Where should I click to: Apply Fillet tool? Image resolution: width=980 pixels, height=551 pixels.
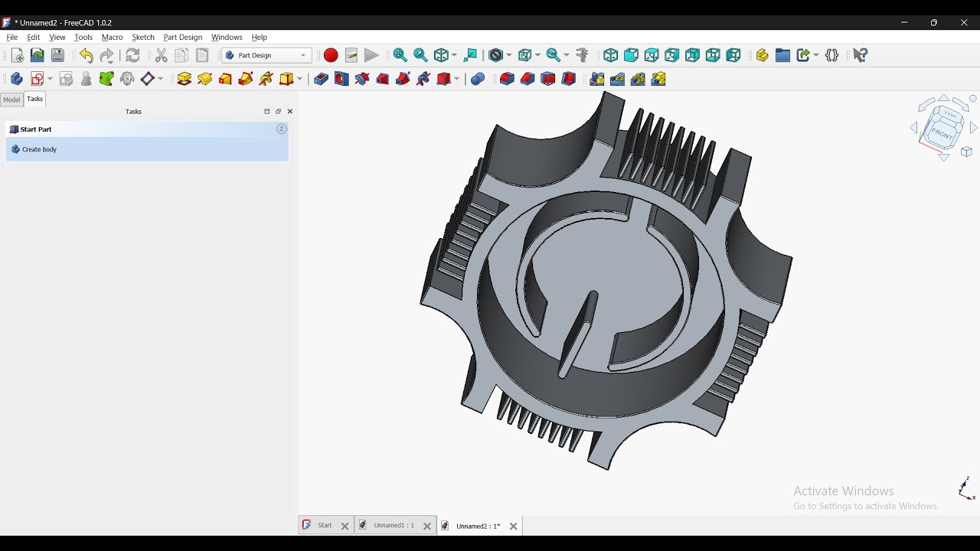[x=507, y=79]
